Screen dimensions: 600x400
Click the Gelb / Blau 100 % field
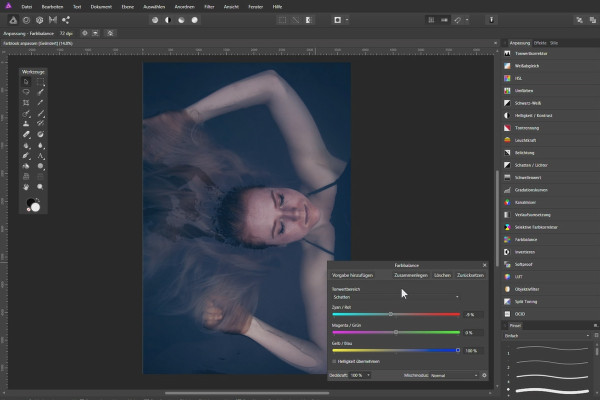tap(473, 351)
